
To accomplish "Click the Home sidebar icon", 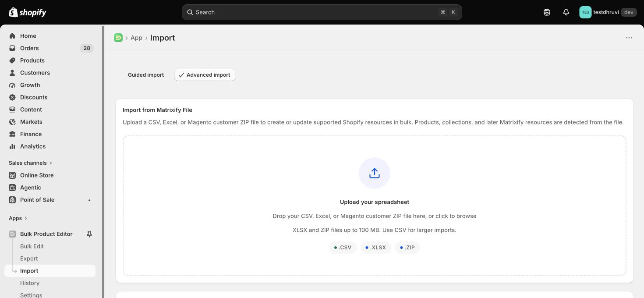I will [12, 36].
